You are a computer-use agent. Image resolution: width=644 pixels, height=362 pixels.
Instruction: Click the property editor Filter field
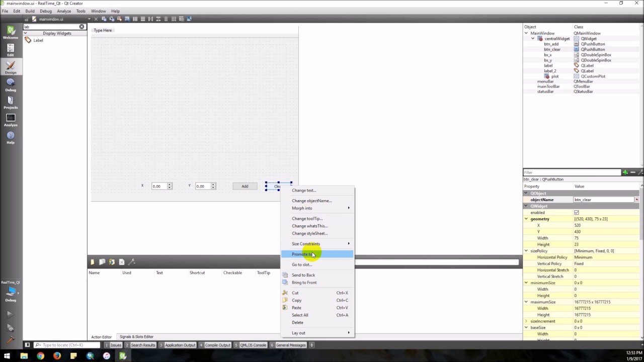pos(572,172)
